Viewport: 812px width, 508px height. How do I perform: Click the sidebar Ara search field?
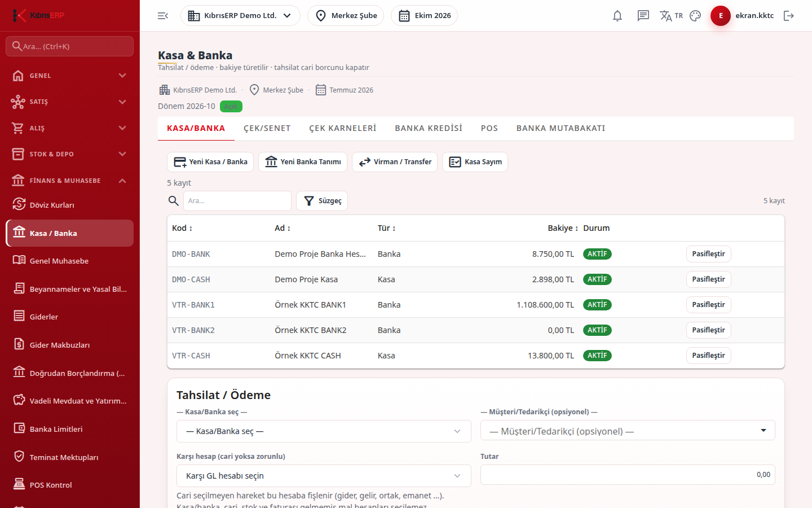click(x=70, y=46)
